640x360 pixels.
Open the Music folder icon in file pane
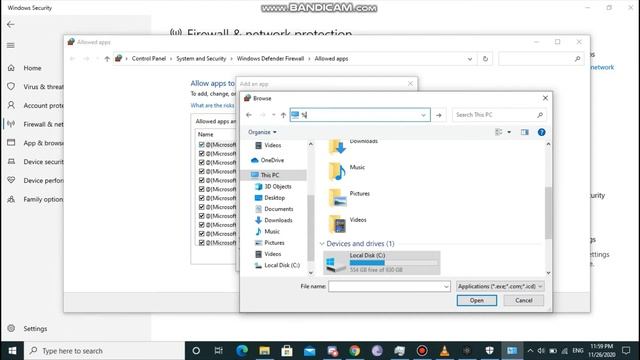(337, 171)
